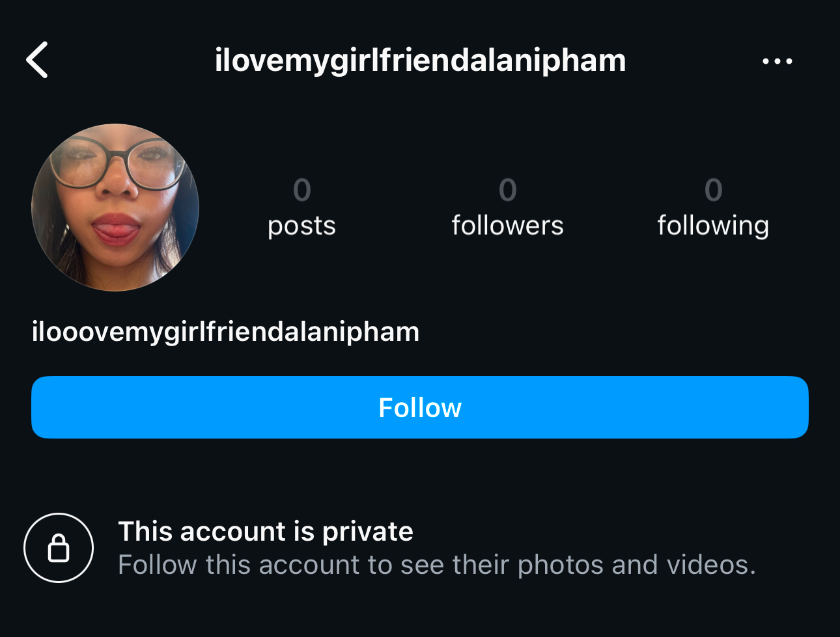This screenshot has width=840, height=637.
Task: Click the zero above posts
Action: (301, 190)
